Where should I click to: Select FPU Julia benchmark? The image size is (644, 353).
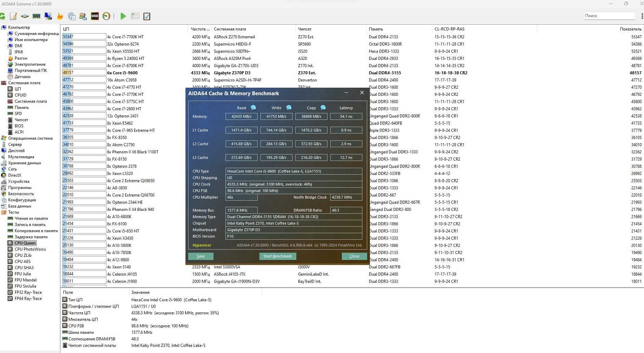pyautogui.click(x=23, y=274)
